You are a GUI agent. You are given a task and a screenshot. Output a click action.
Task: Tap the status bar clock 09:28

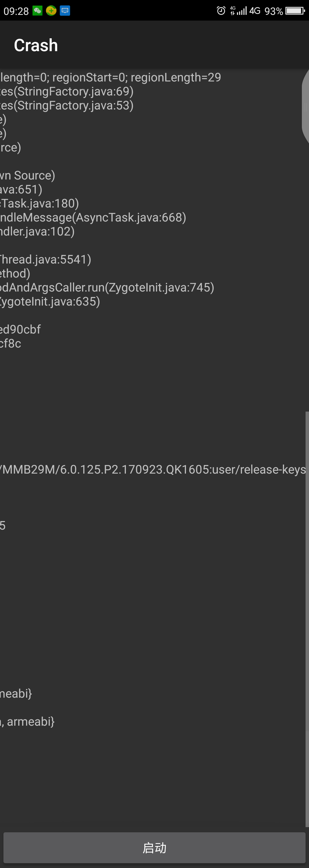coord(16,11)
